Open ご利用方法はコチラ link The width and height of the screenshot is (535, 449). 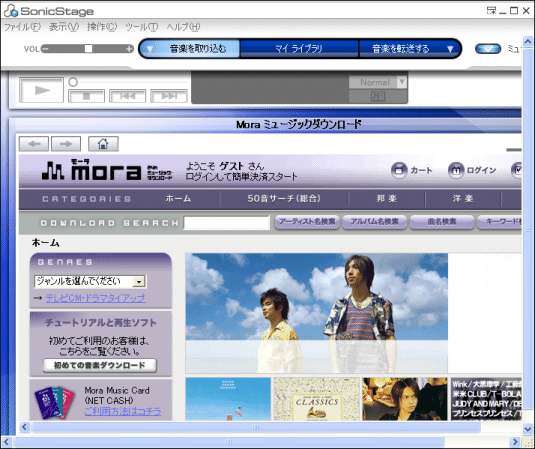122,411
